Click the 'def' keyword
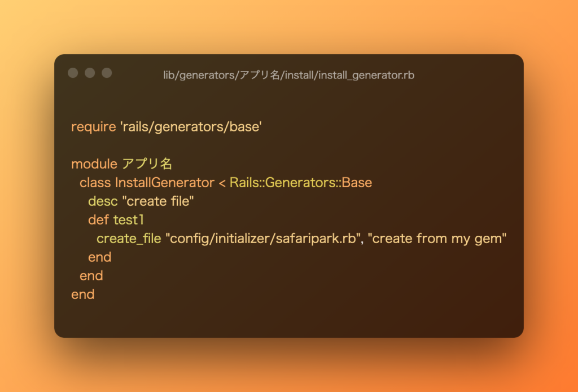The image size is (578, 392). point(98,220)
